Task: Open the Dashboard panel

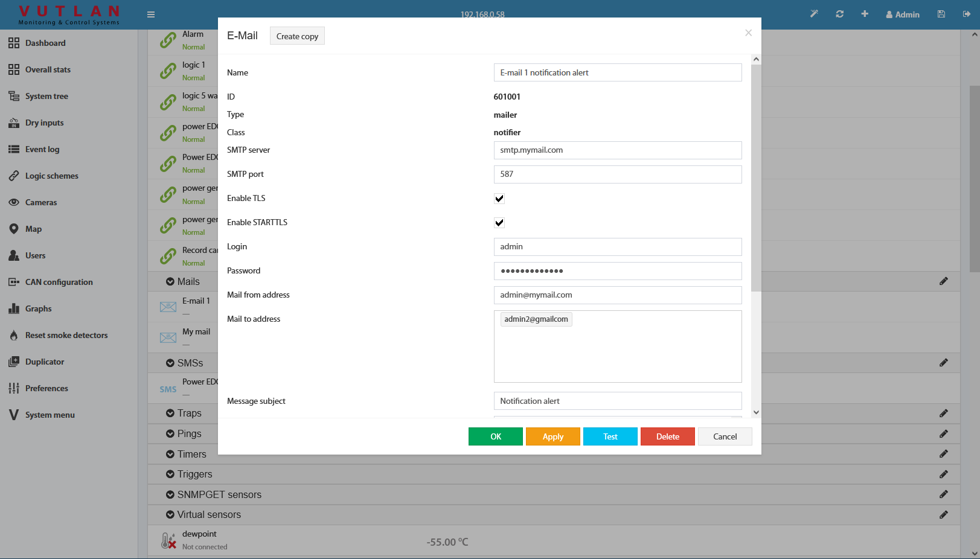Action: tap(45, 43)
